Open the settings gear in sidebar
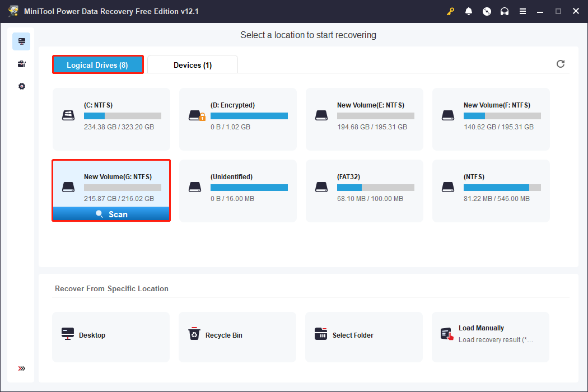This screenshot has height=392, width=588. (21, 86)
